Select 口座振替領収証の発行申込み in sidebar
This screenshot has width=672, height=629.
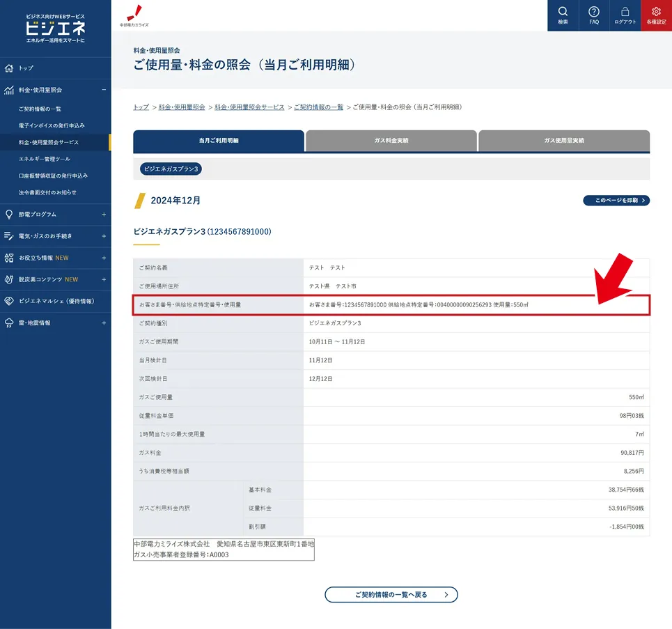coord(53,176)
